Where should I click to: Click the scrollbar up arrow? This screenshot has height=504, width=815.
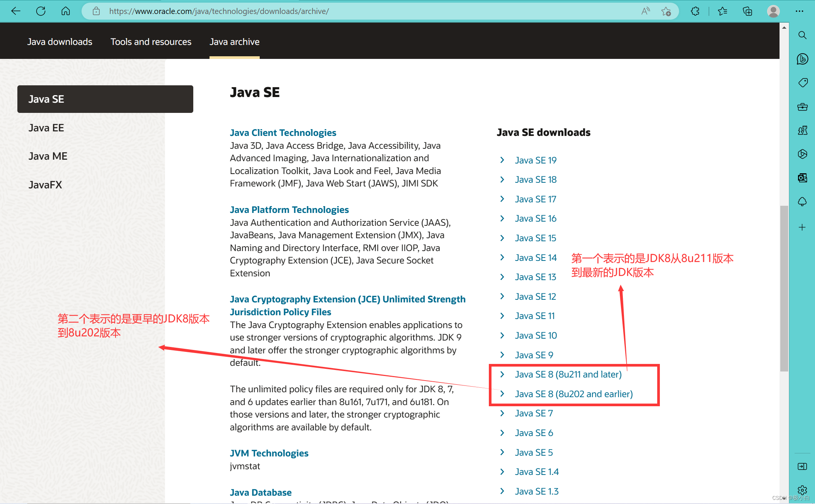point(784,27)
